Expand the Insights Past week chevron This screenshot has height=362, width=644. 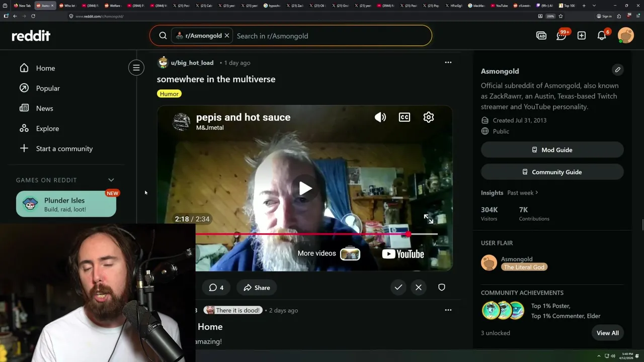tap(537, 193)
